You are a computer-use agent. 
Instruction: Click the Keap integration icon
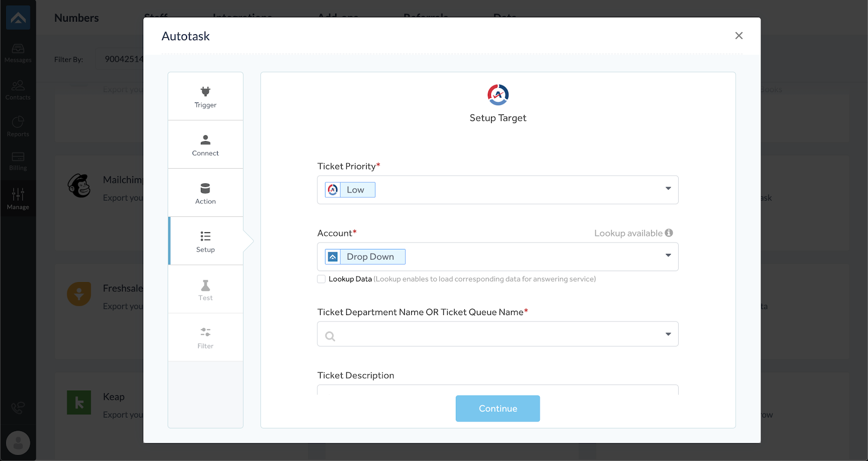pyautogui.click(x=79, y=402)
